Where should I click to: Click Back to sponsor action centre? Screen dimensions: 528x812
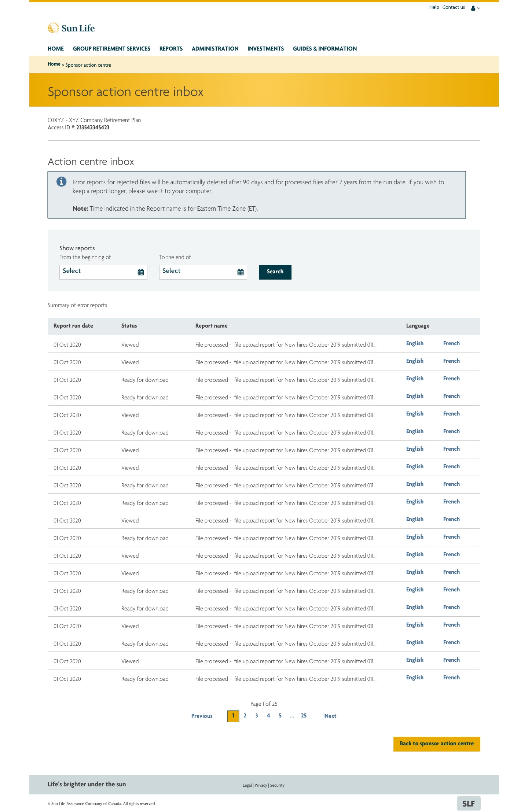point(436,744)
